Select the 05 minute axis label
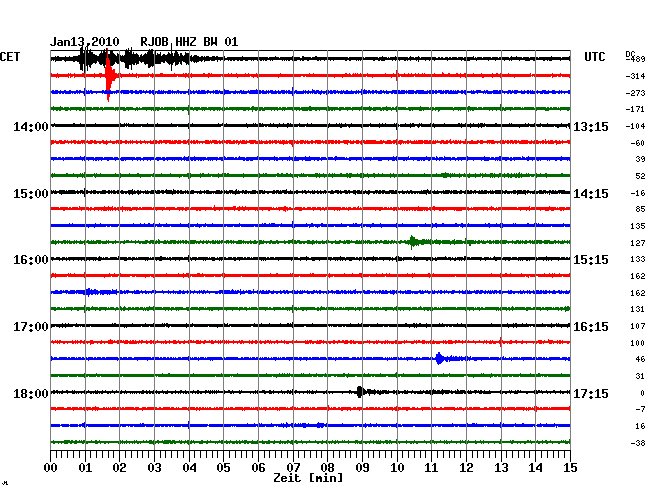650x494 pixels. pyautogui.click(x=223, y=468)
